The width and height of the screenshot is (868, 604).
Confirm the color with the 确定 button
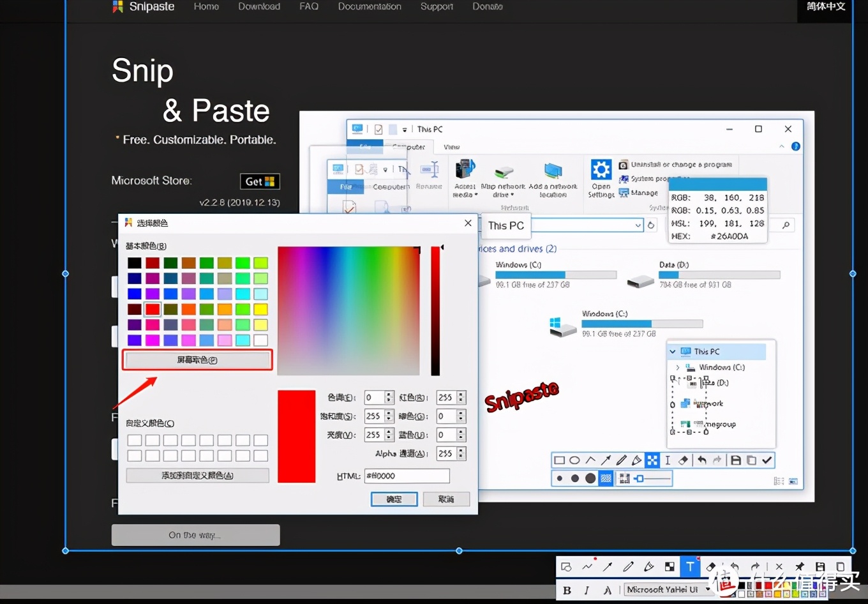pos(394,499)
